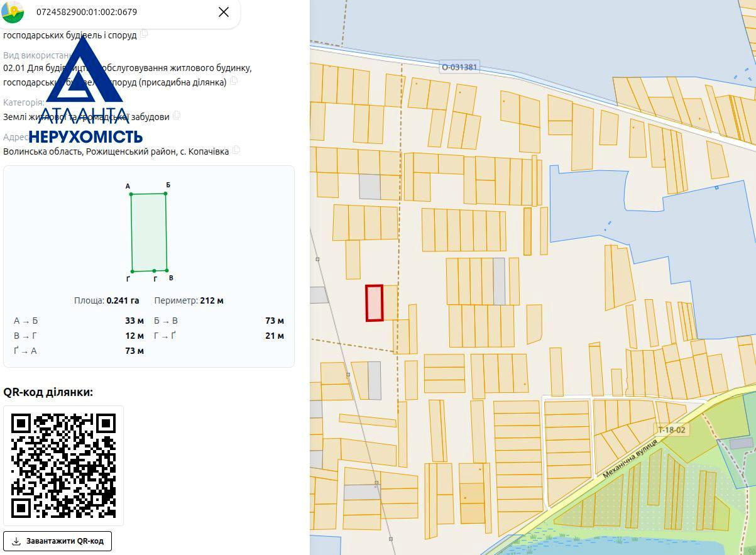Screen dimensions: 756x555
Task: Click corner point 'Б' on parcel diagram
Action: (165, 193)
